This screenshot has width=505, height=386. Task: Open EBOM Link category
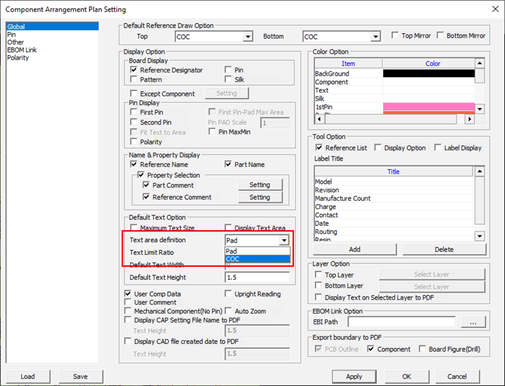click(x=22, y=50)
